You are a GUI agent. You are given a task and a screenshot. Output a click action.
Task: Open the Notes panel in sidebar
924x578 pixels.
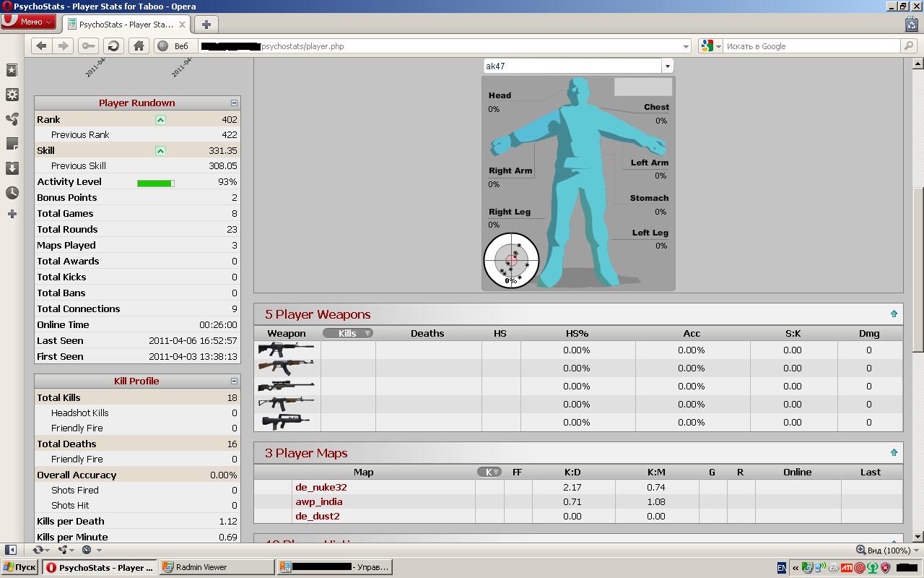point(12,144)
